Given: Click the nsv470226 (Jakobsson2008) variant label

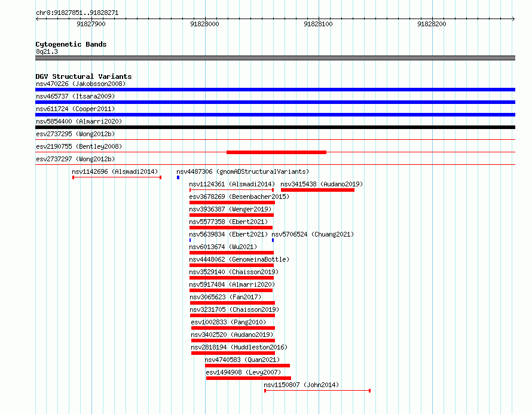Looking at the screenshot, I should (81, 84).
